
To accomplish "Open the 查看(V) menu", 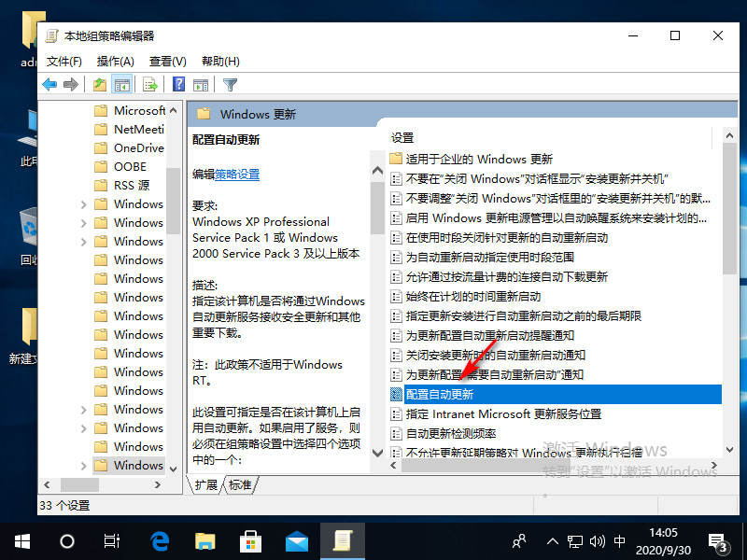I will [167, 61].
